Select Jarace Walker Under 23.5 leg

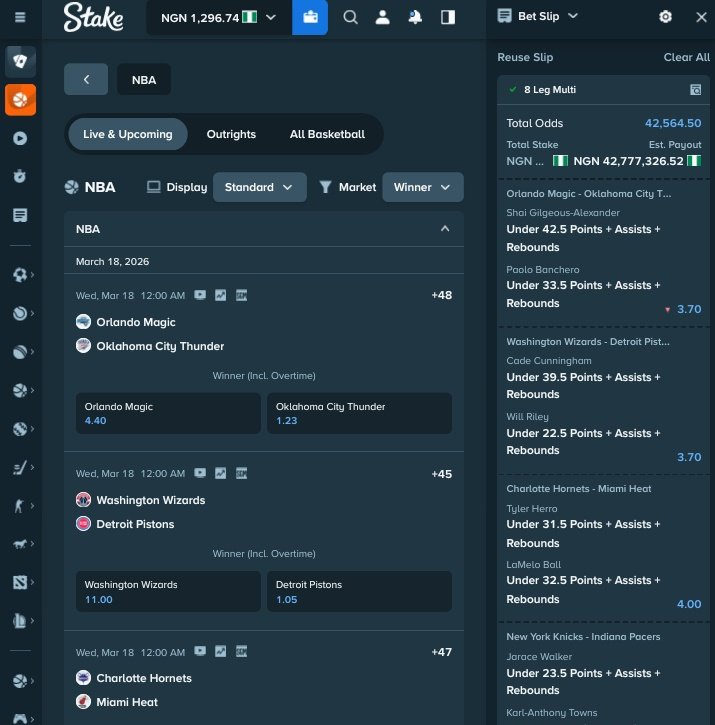click(x=583, y=682)
